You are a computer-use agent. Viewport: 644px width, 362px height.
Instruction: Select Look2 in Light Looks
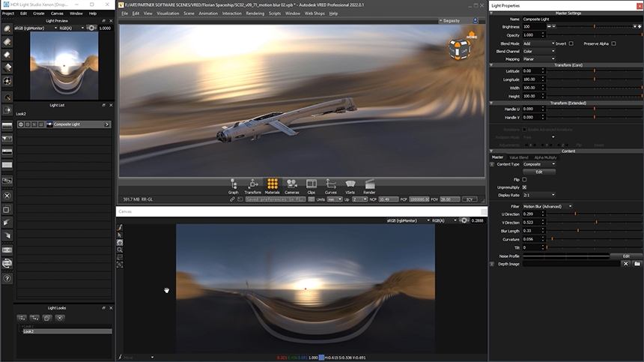point(66,331)
